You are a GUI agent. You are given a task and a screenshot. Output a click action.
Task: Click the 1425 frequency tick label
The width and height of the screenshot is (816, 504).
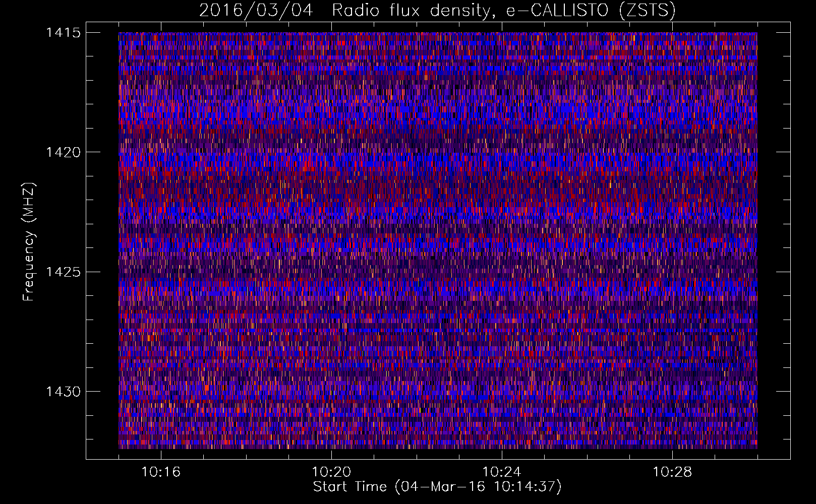(63, 272)
